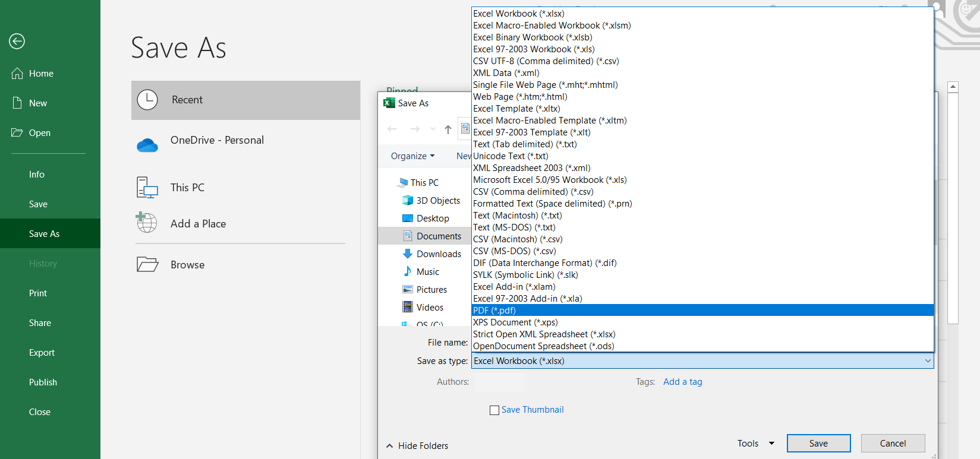The width and height of the screenshot is (980, 459).
Task: Choose Excel Template (*.xltx) option
Action: pyautogui.click(x=702, y=108)
